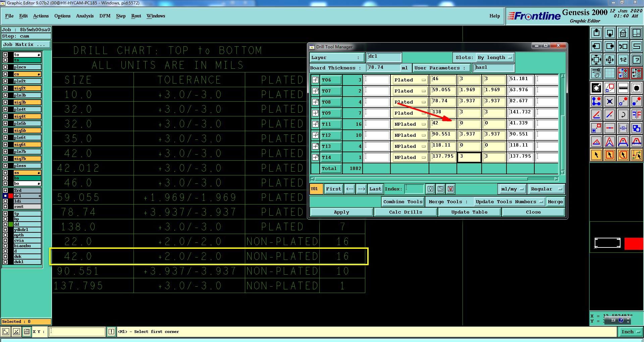Open Update Tools Numbers dropdown
This screenshot has height=342, width=644.
coord(509,202)
